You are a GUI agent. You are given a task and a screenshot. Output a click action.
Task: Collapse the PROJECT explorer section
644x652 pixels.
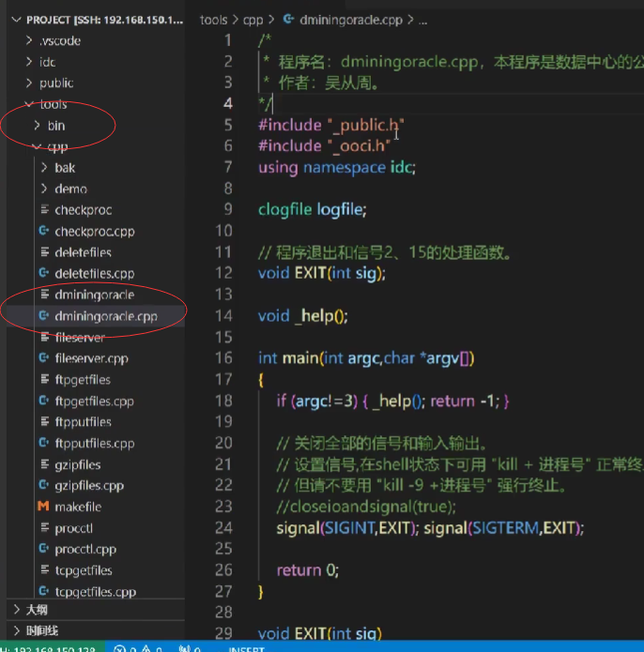[17, 20]
